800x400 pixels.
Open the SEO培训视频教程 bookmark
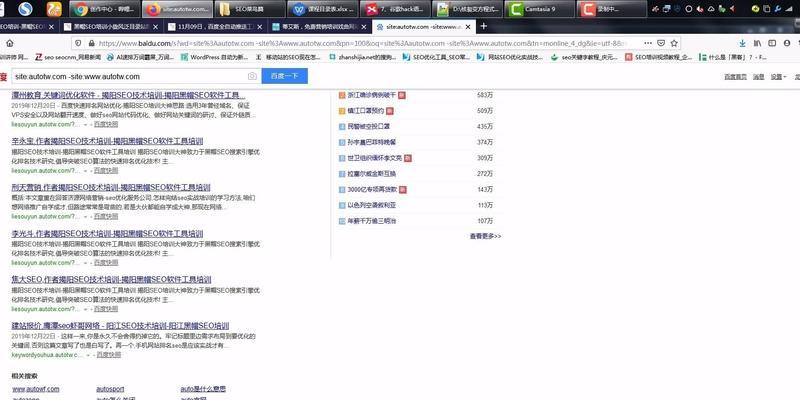click(658, 58)
